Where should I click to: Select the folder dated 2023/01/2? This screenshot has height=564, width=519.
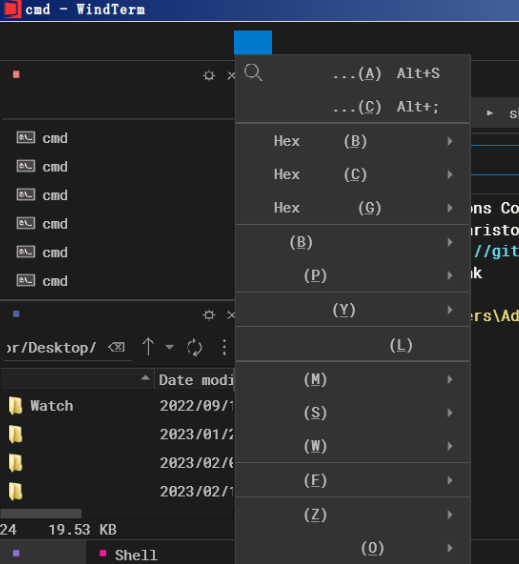click(117, 435)
